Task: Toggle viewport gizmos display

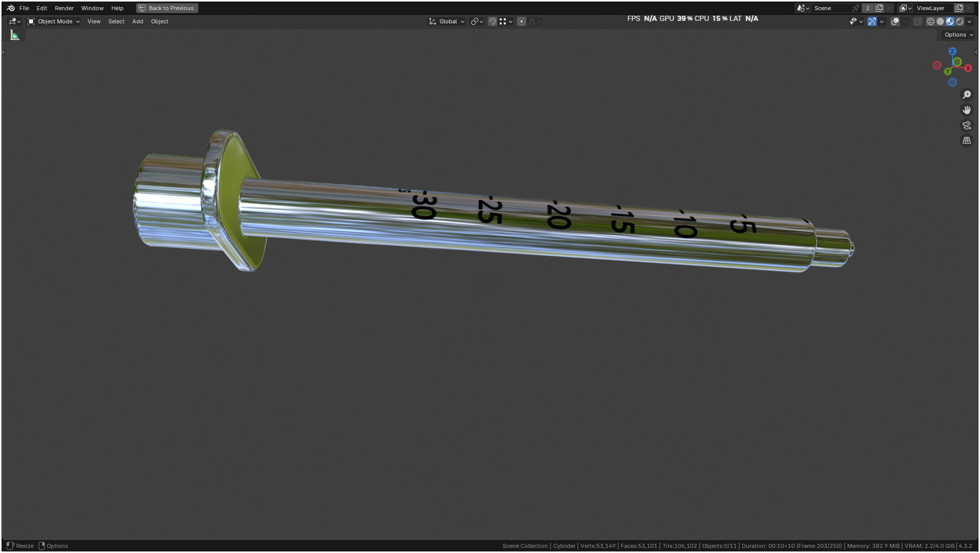Action: coord(872,21)
